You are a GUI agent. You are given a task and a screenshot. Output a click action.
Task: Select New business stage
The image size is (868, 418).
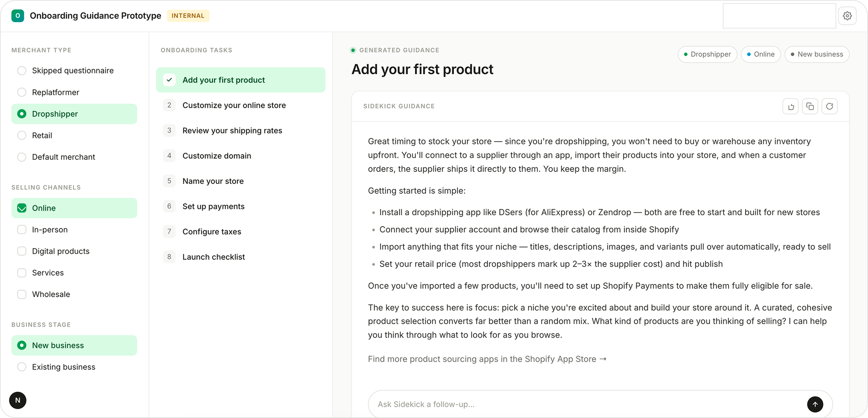(74, 345)
